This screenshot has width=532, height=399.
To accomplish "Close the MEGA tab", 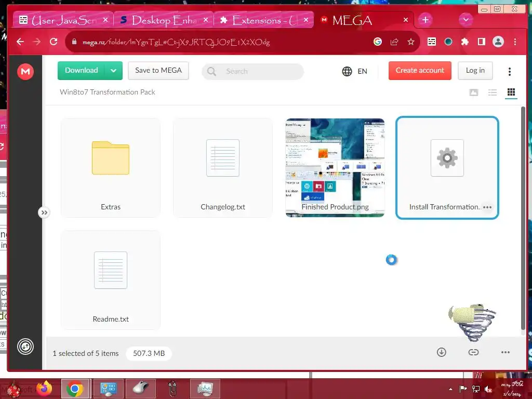I will click(x=406, y=20).
